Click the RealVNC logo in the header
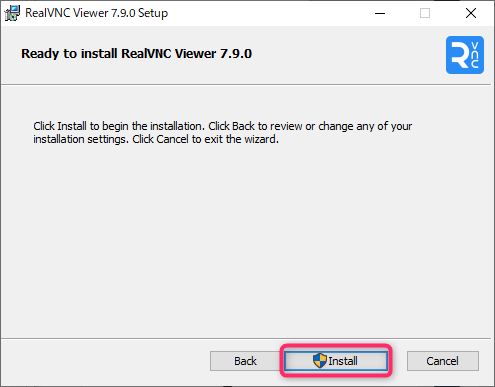This screenshot has height=387, width=495. [x=465, y=55]
